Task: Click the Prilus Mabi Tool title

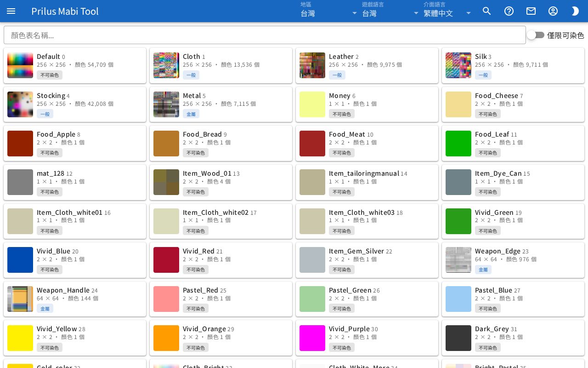Action: point(65,11)
